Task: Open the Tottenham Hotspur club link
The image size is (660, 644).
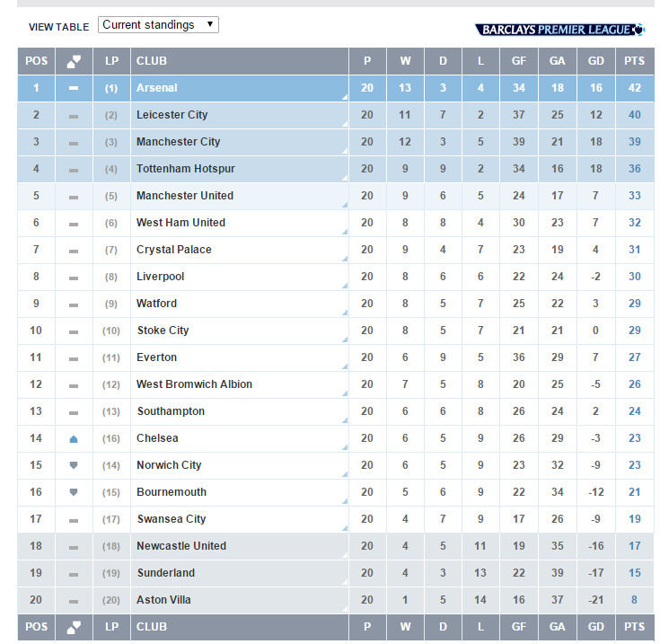Action: click(x=184, y=169)
